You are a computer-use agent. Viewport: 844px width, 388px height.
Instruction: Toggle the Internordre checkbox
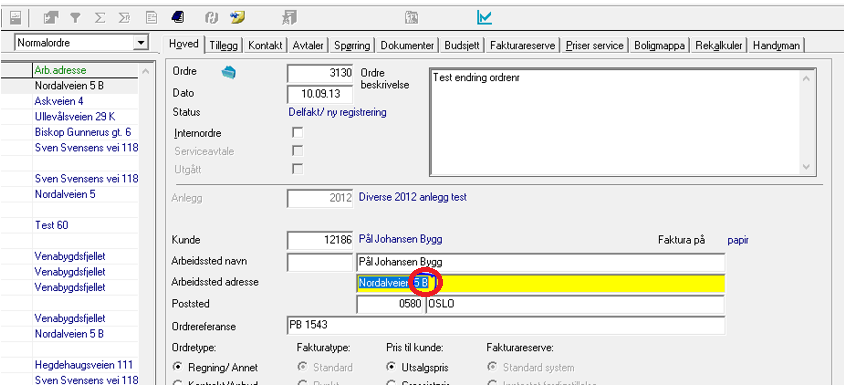297,132
